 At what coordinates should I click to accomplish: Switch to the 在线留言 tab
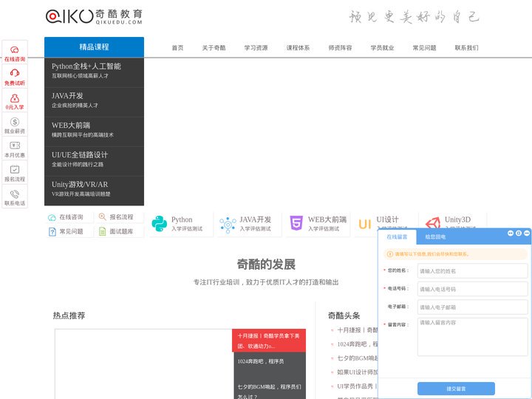click(397, 237)
